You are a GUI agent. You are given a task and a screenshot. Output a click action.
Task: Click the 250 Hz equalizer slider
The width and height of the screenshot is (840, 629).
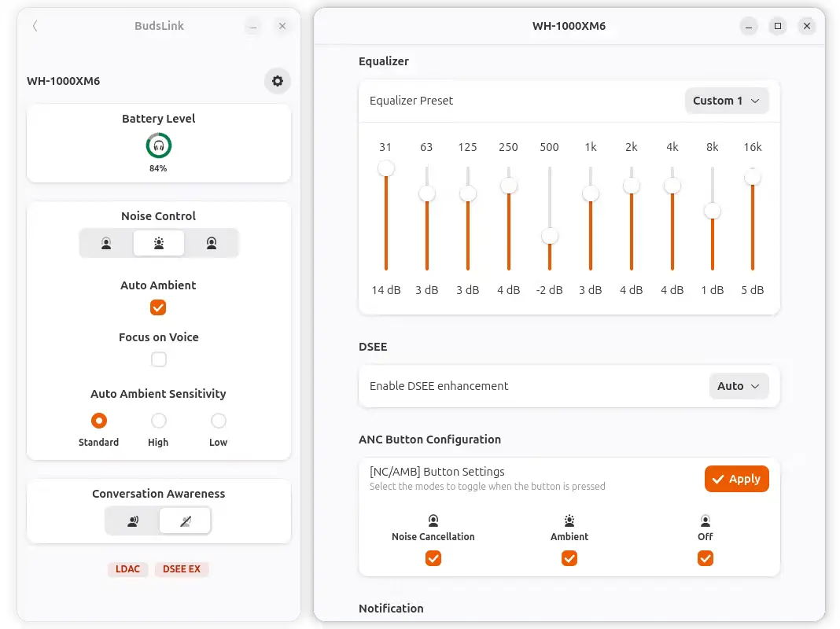tap(508, 219)
